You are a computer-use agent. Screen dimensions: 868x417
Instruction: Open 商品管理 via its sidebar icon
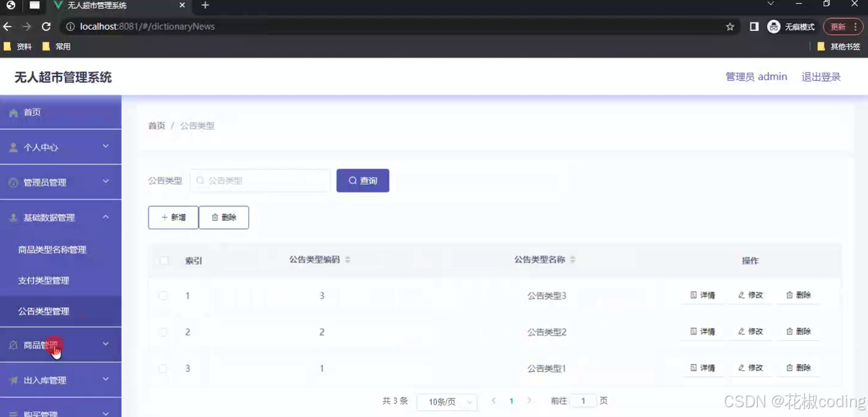click(13, 344)
